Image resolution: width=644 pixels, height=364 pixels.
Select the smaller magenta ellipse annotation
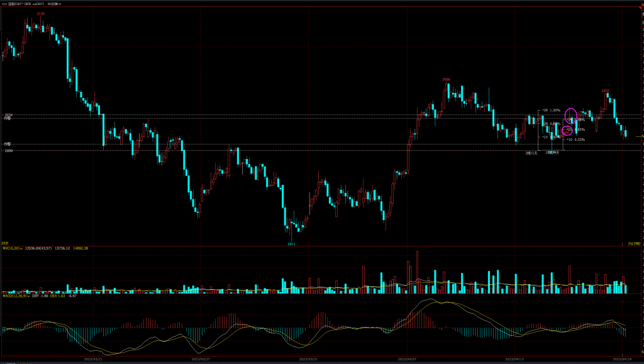pos(567,130)
